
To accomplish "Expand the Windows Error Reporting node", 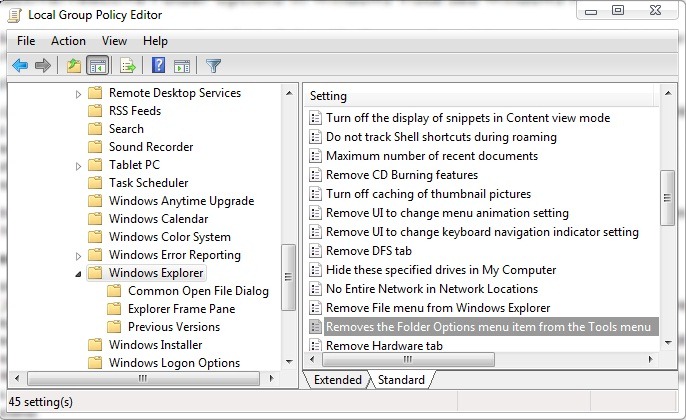I will [x=78, y=256].
